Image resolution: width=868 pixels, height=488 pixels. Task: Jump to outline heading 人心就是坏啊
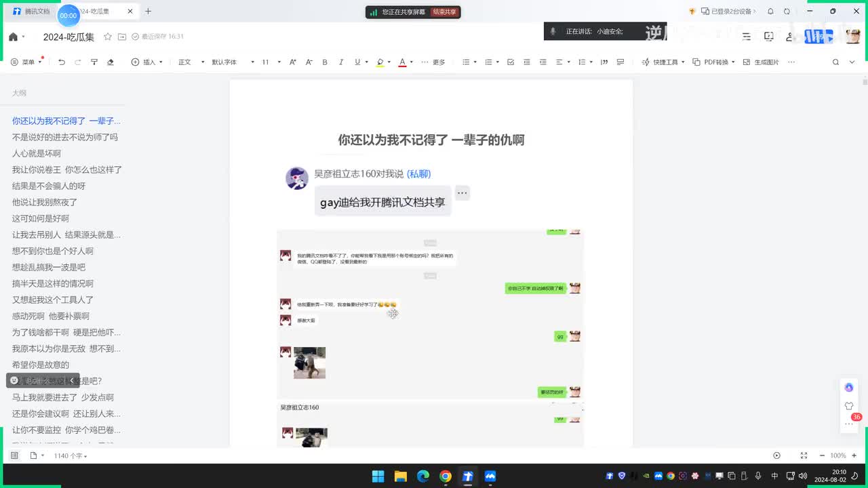pyautogui.click(x=37, y=153)
